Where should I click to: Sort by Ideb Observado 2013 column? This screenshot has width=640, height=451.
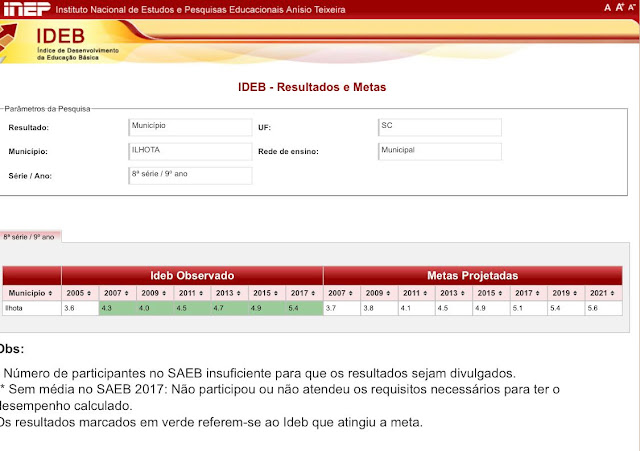click(x=229, y=293)
